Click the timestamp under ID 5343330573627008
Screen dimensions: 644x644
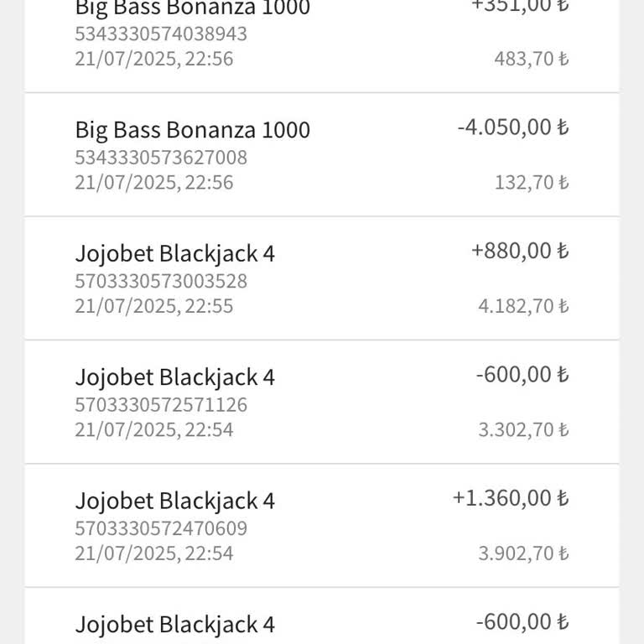pyautogui.click(x=153, y=183)
